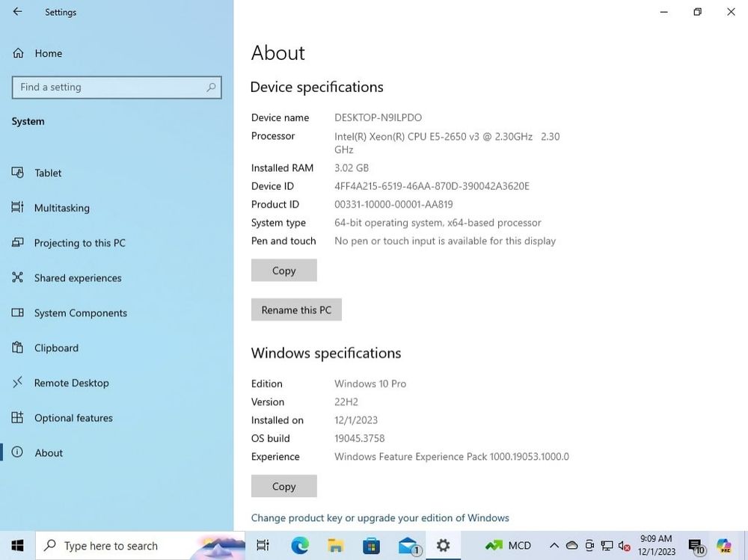The width and height of the screenshot is (748, 560).
Task: Open Copilot preview from the taskbar
Action: pos(723,545)
